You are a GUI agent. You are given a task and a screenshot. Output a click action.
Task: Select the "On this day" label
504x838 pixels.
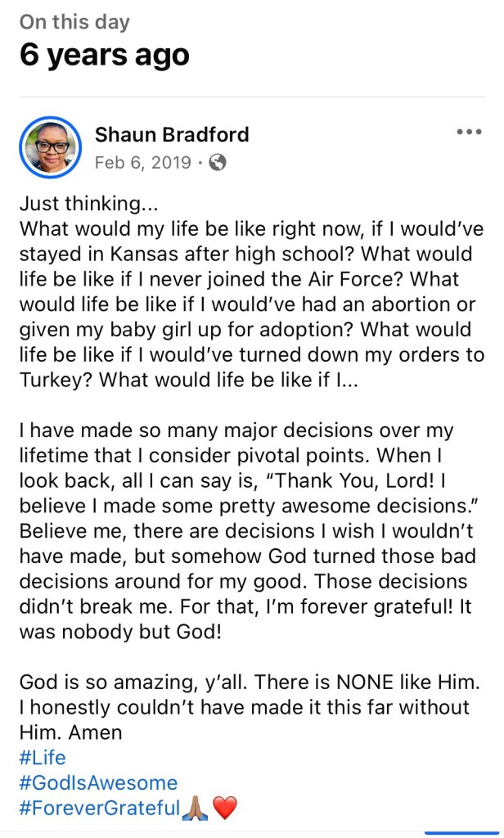click(x=74, y=22)
